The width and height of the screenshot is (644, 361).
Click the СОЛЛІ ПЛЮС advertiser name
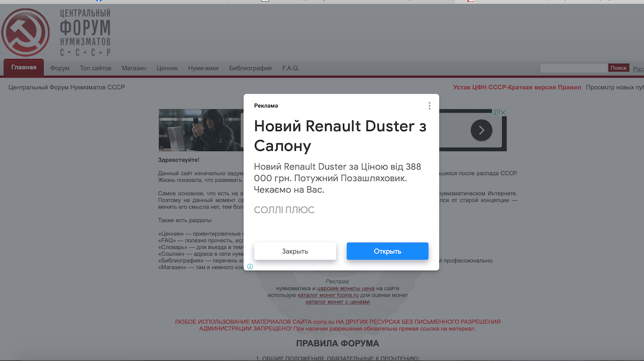[x=284, y=210]
